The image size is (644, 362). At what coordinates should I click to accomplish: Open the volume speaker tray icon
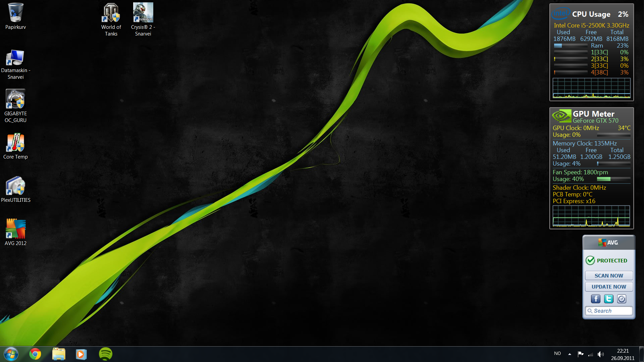tap(601, 354)
